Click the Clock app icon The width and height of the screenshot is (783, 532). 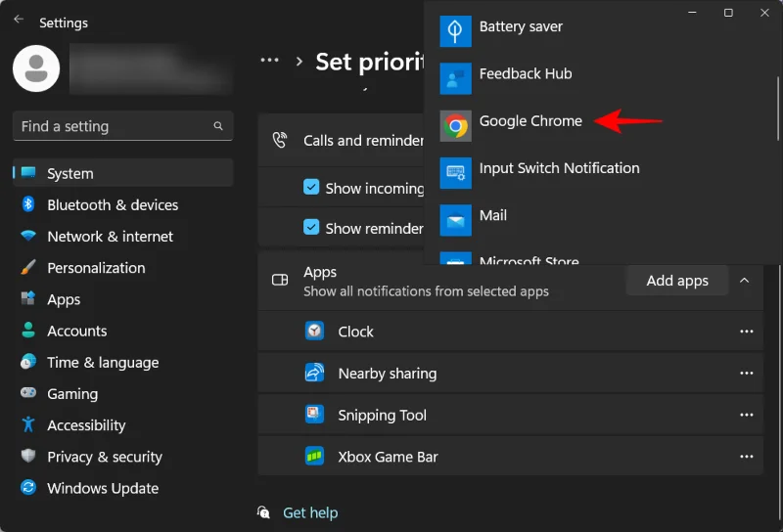point(314,331)
